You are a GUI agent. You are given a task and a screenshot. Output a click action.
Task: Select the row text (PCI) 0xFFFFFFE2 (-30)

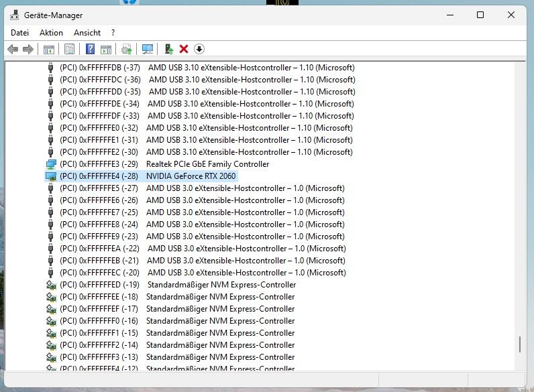tap(99, 152)
